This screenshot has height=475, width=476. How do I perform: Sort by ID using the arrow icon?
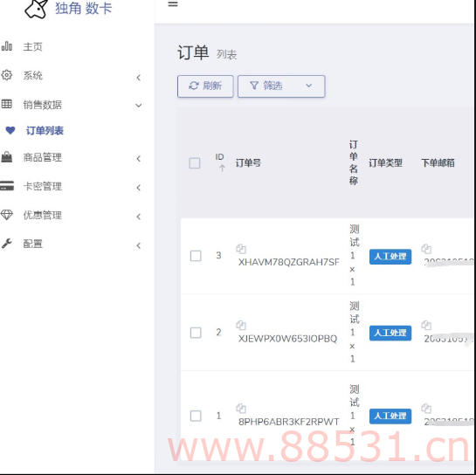click(x=222, y=168)
